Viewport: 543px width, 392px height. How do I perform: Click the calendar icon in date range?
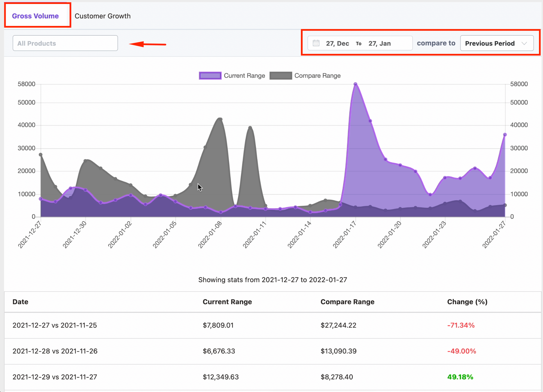pos(316,43)
